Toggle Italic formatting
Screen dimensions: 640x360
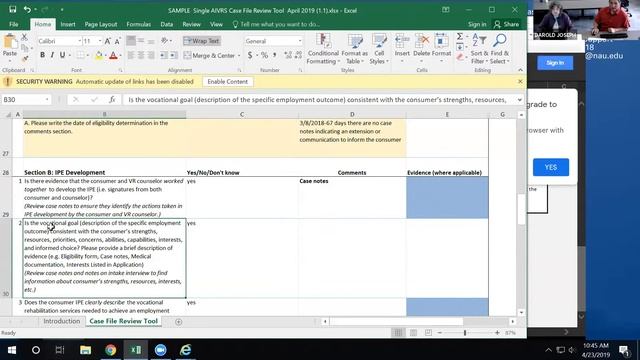(x=52, y=55)
